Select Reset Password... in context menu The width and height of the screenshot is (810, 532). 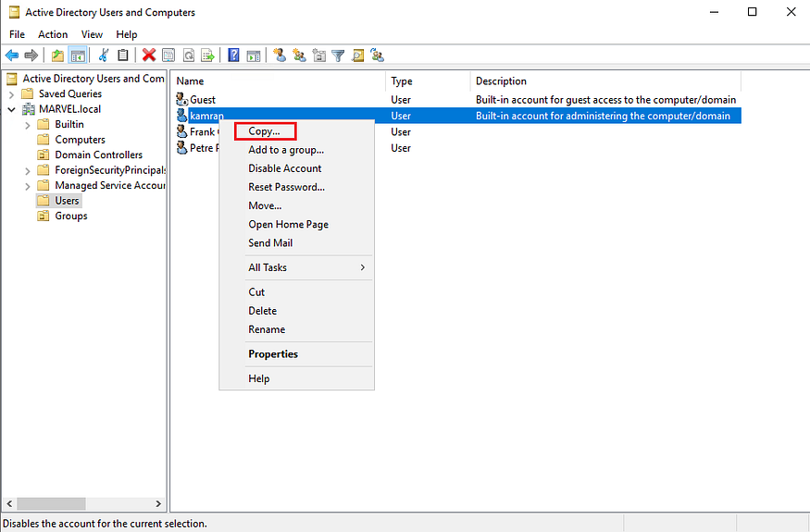click(286, 187)
